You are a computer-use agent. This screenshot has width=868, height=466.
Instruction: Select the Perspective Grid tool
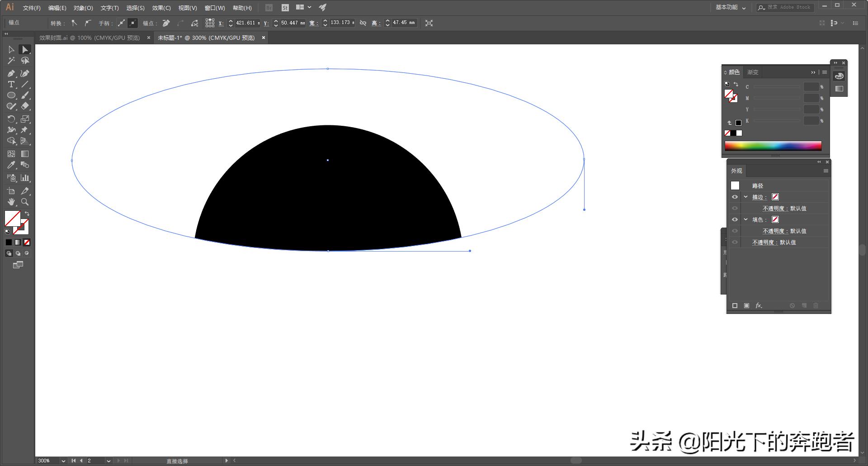point(25,141)
